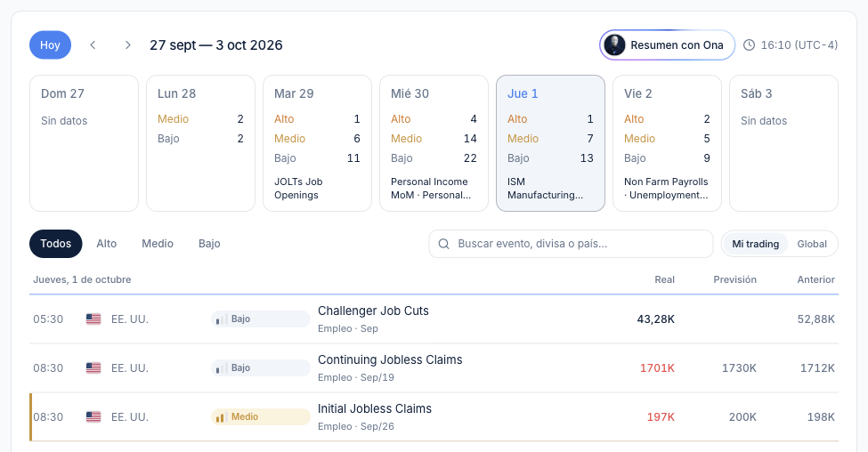Click the Jueves, 1 de octubre heading
This screenshot has height=452, width=868.
pos(82,279)
